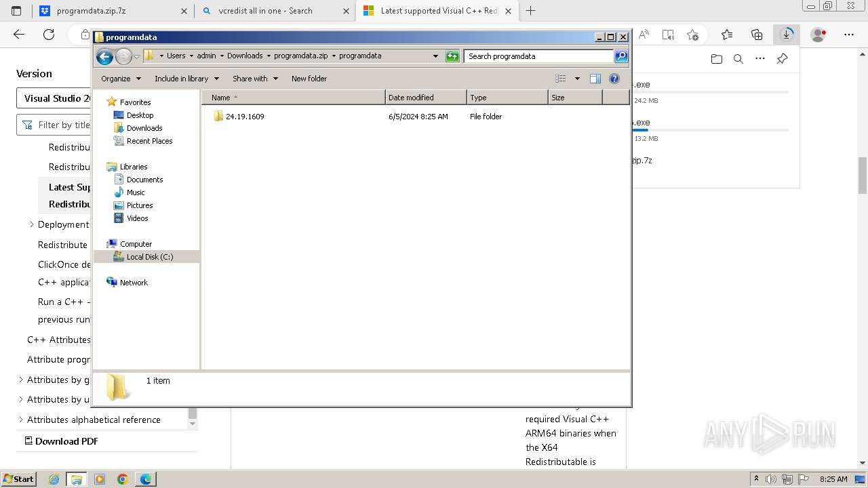The width and height of the screenshot is (868, 488).
Task: Go back in the Explorer window
Action: 104,56
